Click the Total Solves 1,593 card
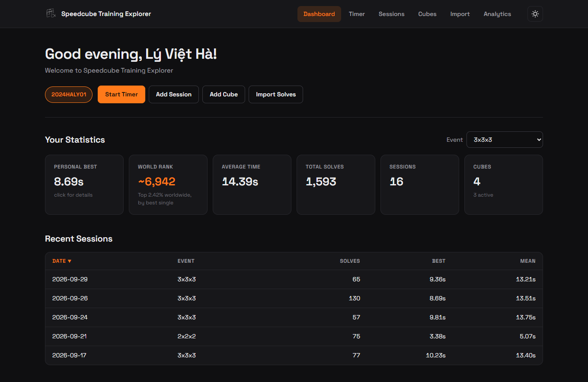The width and height of the screenshot is (588, 382). (336, 185)
